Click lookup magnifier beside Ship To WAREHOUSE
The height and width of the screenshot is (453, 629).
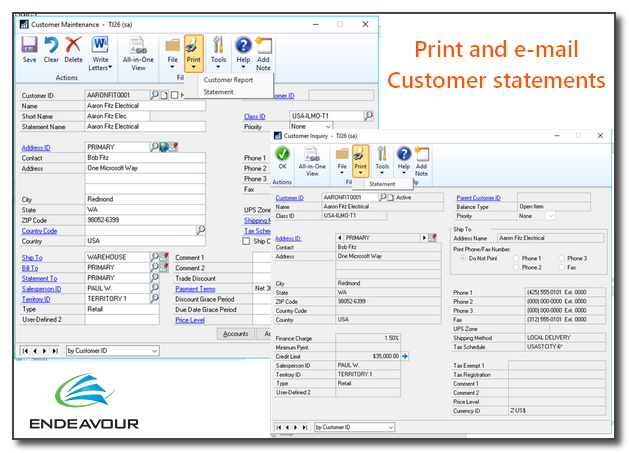point(154,257)
